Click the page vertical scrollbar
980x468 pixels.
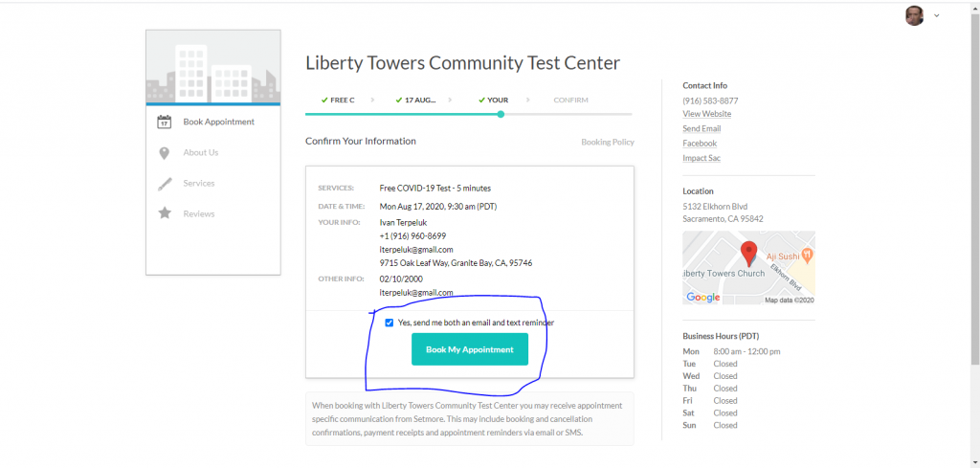pyautogui.click(x=974, y=191)
